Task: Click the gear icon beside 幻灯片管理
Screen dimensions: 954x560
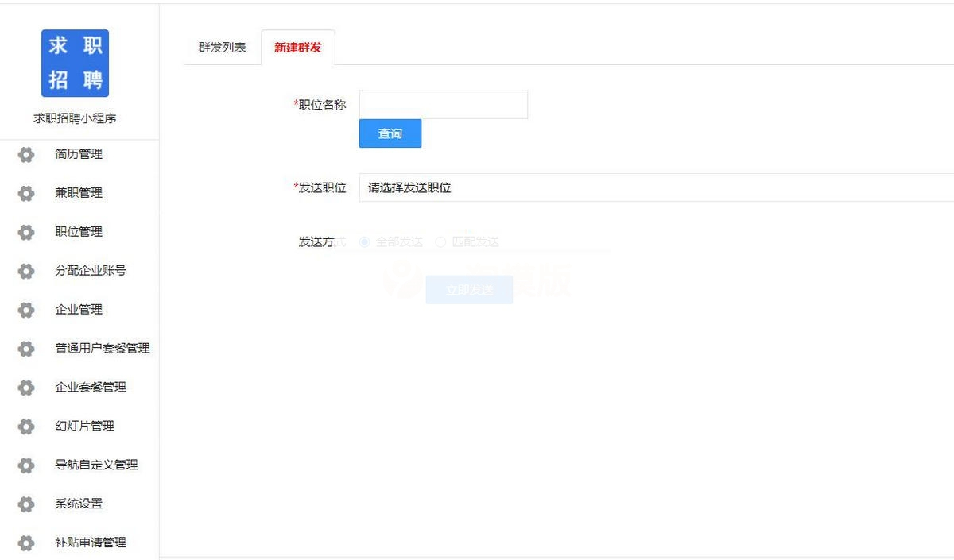Action: pyautogui.click(x=25, y=427)
